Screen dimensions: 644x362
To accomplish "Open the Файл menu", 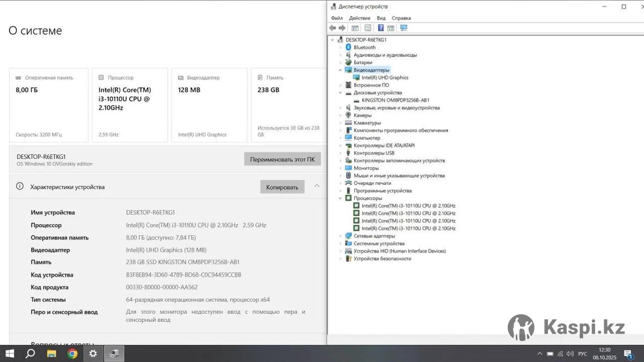I will coord(336,18).
